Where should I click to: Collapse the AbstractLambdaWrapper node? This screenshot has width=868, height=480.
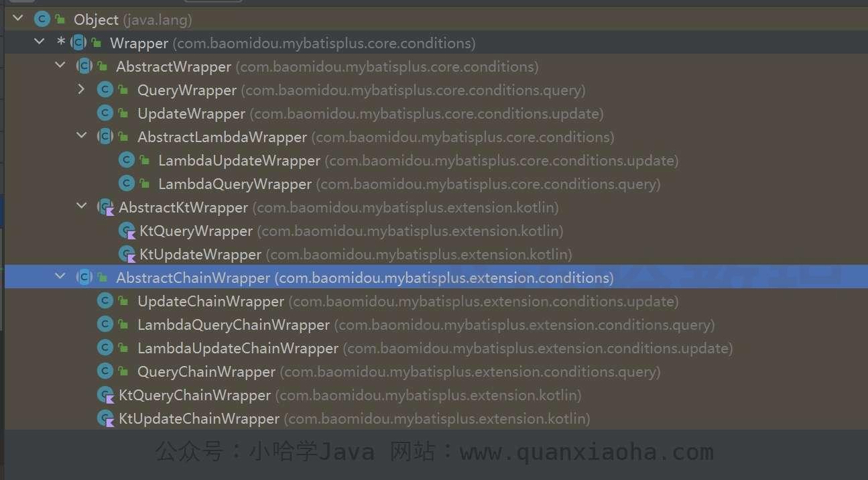pyautogui.click(x=81, y=136)
